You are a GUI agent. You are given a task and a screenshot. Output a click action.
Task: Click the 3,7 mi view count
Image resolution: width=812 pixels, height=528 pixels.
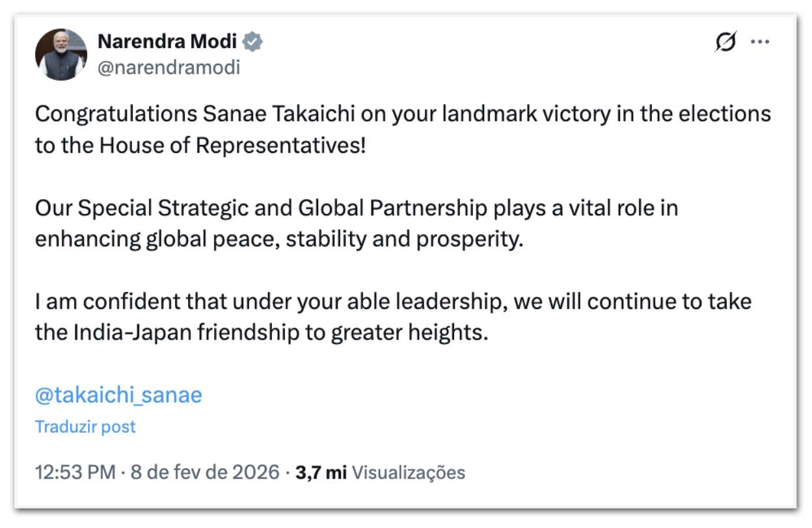(321, 472)
